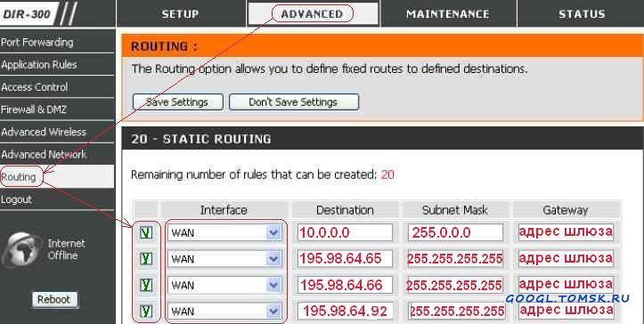Click the Destination field with 195.98.64.65
This screenshot has width=644, height=324.
345,259
